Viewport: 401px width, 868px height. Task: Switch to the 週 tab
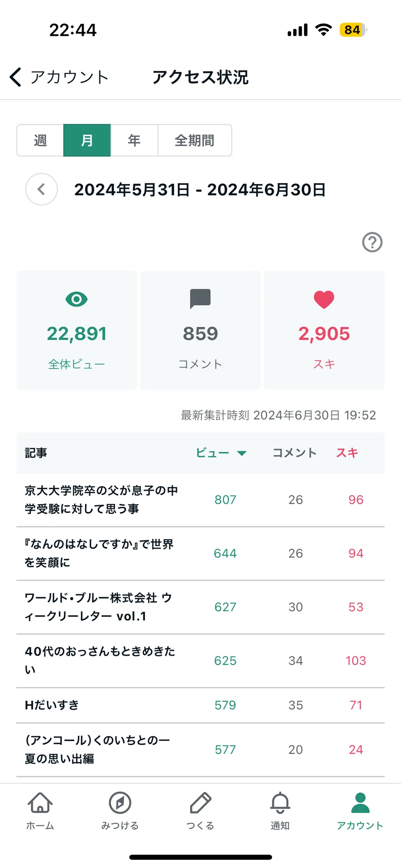[x=40, y=141]
